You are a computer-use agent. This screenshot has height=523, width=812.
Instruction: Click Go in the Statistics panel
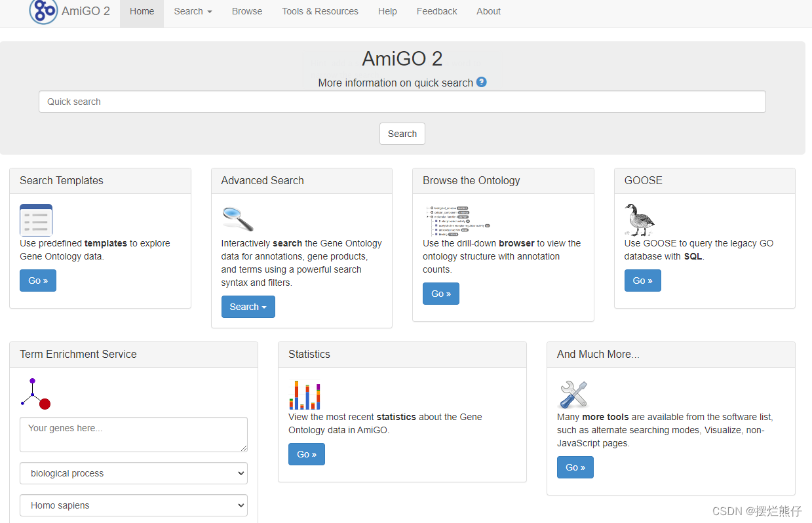307,454
